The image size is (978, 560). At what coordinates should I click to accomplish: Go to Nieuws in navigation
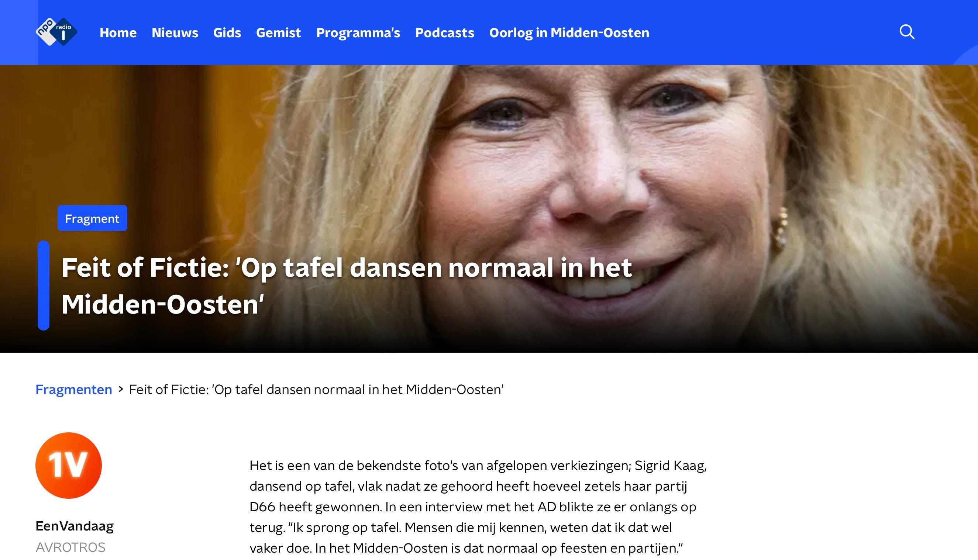click(175, 33)
